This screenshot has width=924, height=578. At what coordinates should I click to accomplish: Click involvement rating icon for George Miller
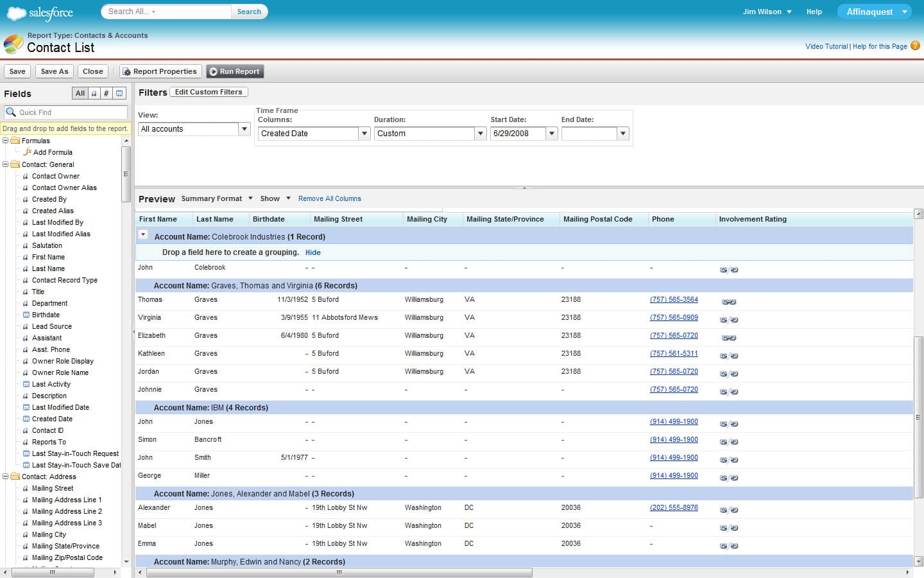728,478
